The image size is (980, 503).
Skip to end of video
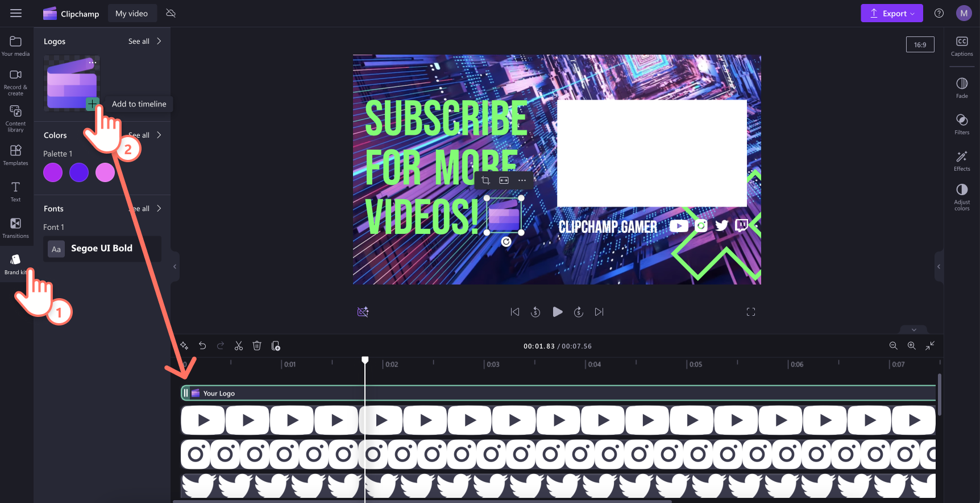point(599,312)
